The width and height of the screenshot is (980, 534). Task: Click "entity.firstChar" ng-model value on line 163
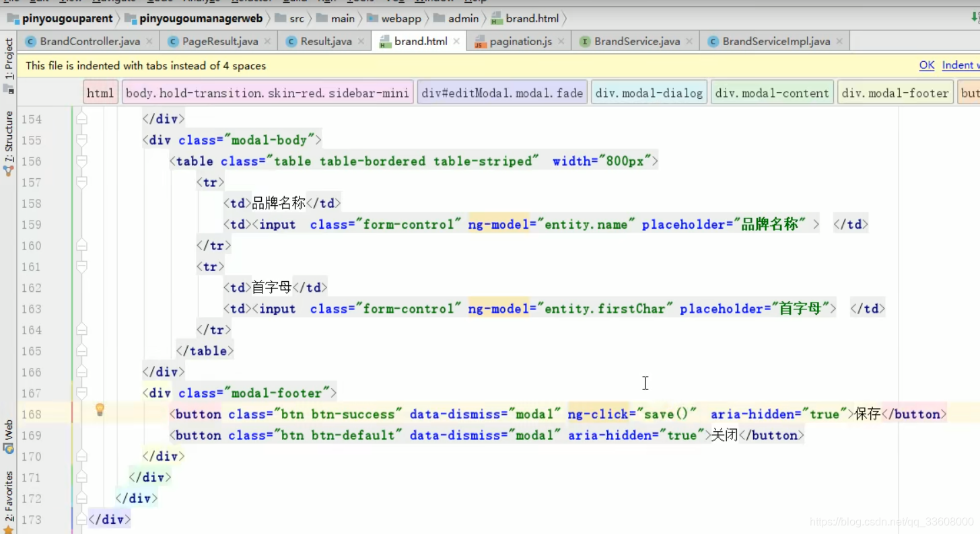pos(605,309)
